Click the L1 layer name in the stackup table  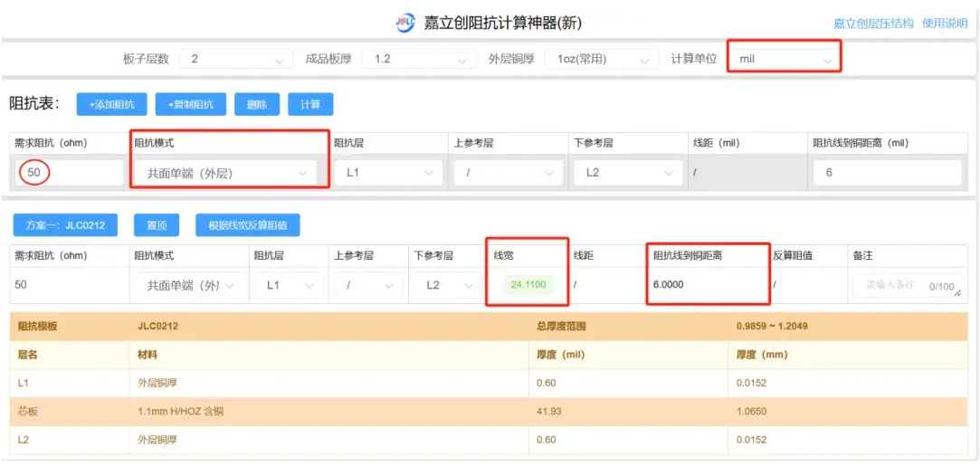point(24,383)
